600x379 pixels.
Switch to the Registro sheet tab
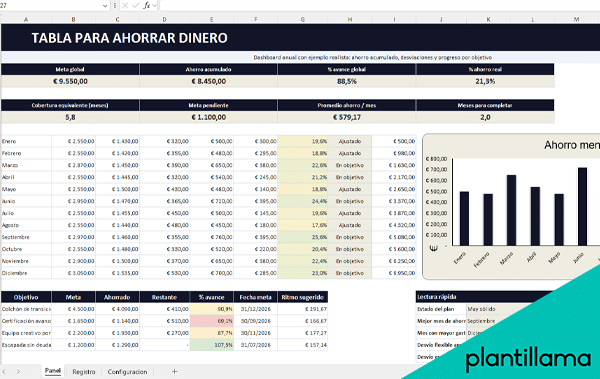click(x=84, y=371)
